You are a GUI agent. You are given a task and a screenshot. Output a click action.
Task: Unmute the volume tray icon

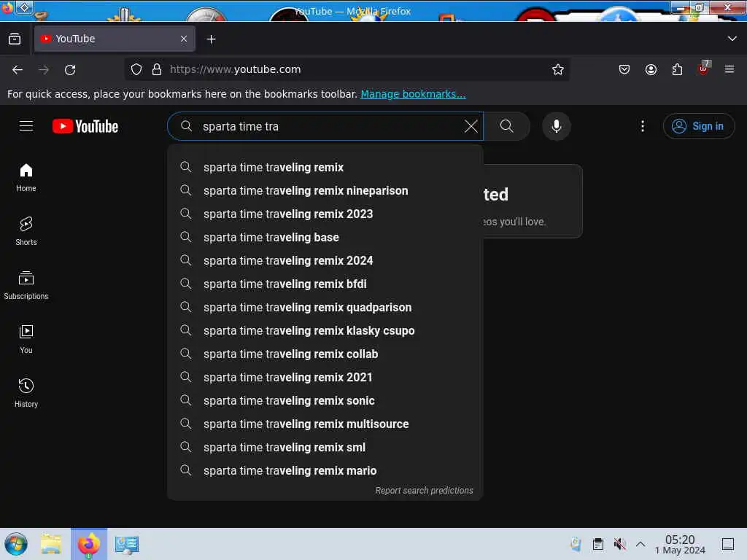619,544
